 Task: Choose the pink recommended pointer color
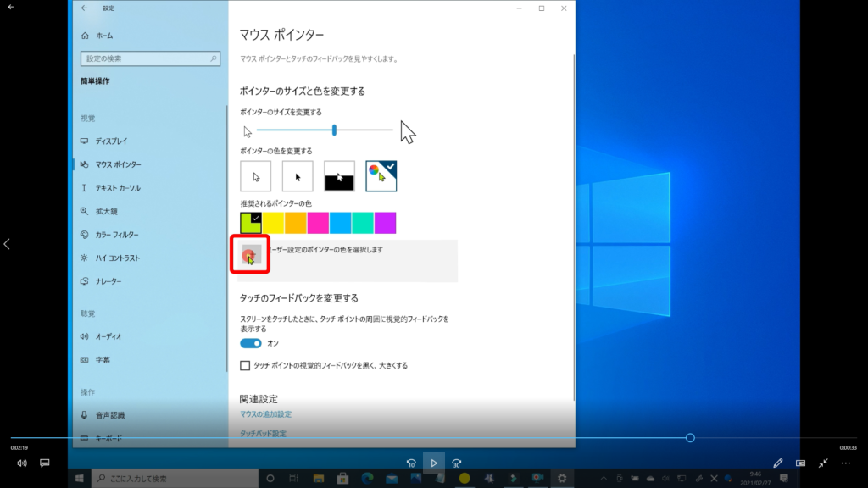pyautogui.click(x=318, y=223)
